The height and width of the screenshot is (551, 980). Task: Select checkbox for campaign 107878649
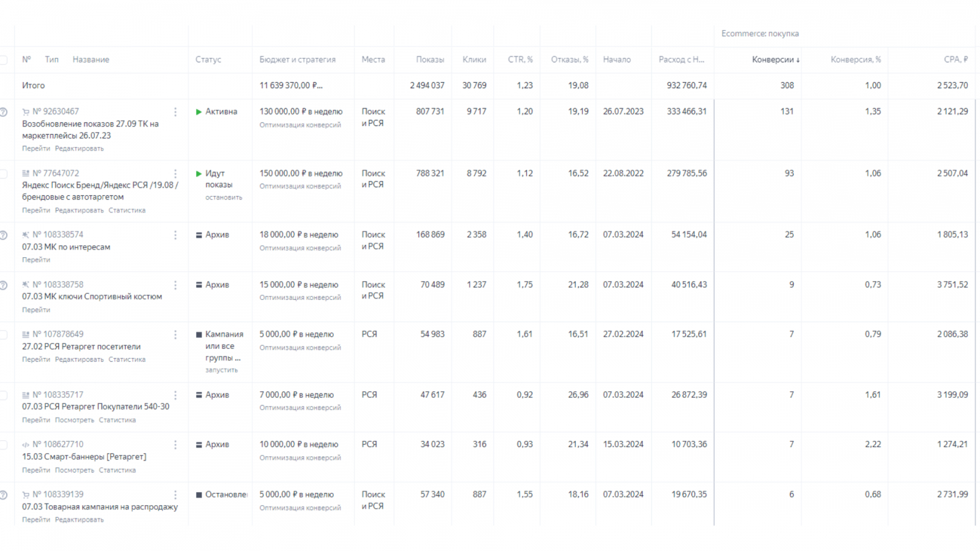click(3, 335)
